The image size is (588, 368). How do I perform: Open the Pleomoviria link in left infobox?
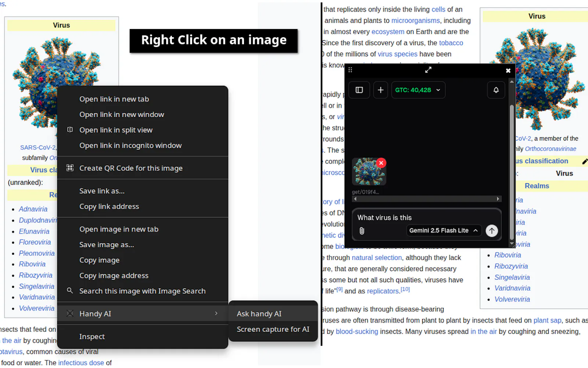(37, 253)
